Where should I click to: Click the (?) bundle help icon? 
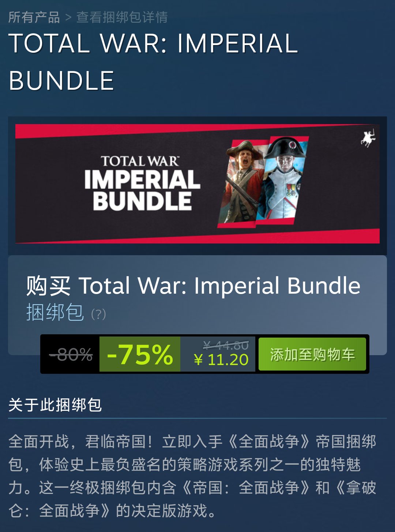98,314
